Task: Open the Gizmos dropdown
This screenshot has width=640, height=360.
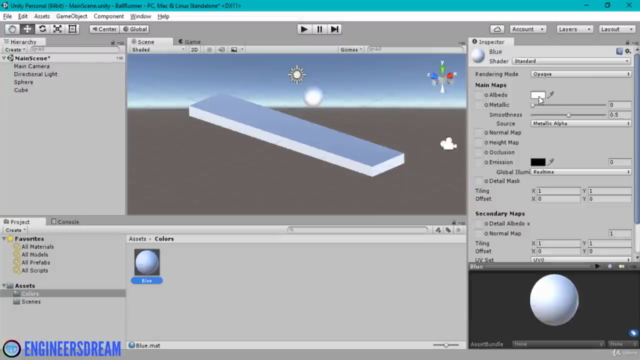Action: pyautogui.click(x=351, y=49)
